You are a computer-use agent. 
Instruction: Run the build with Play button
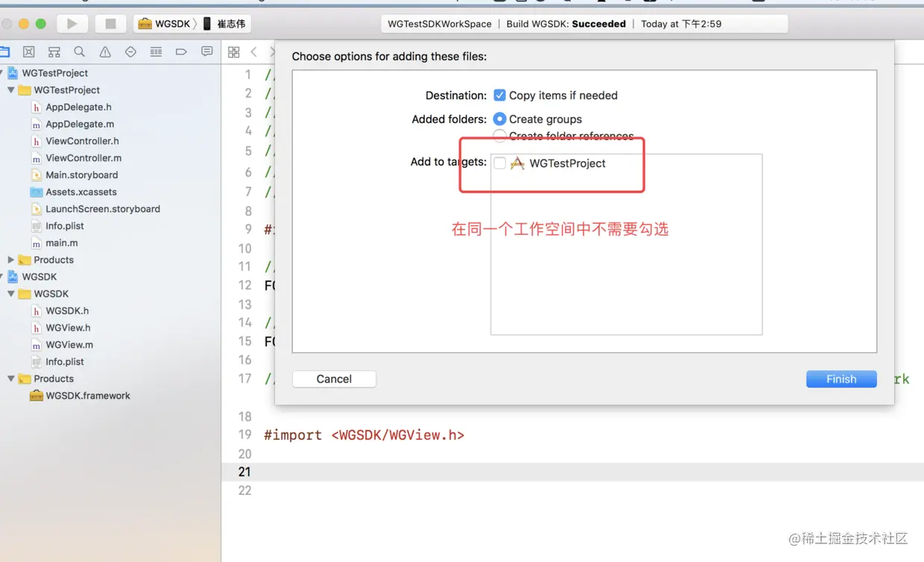click(72, 24)
